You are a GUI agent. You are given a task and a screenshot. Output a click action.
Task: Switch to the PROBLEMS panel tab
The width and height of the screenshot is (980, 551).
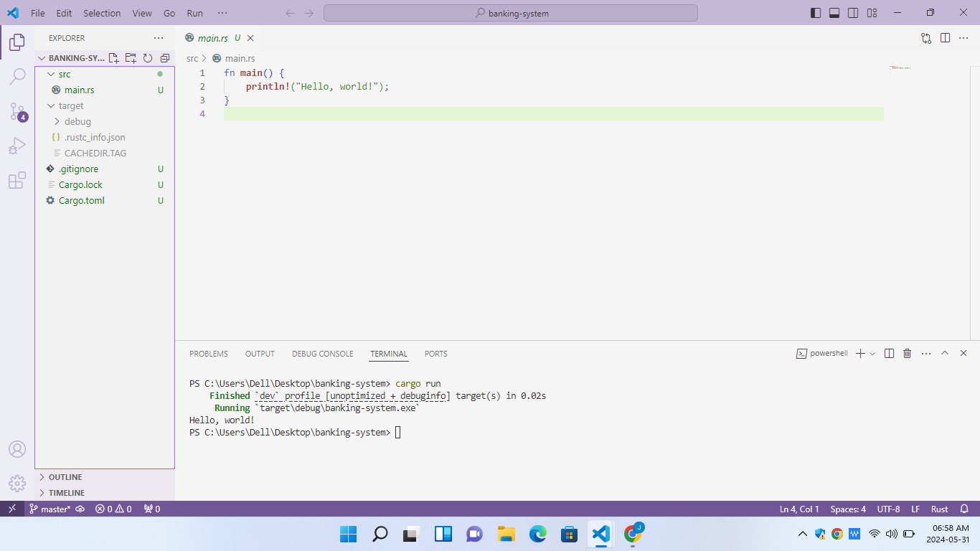click(208, 354)
